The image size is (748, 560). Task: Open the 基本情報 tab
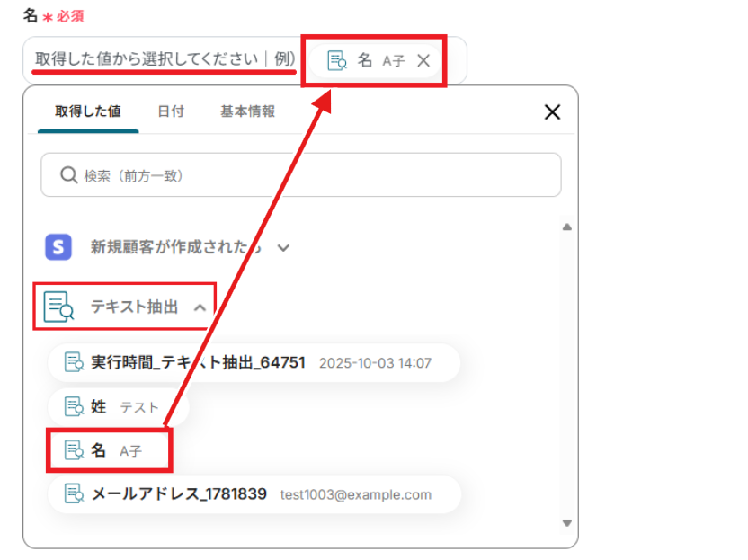pos(247,111)
